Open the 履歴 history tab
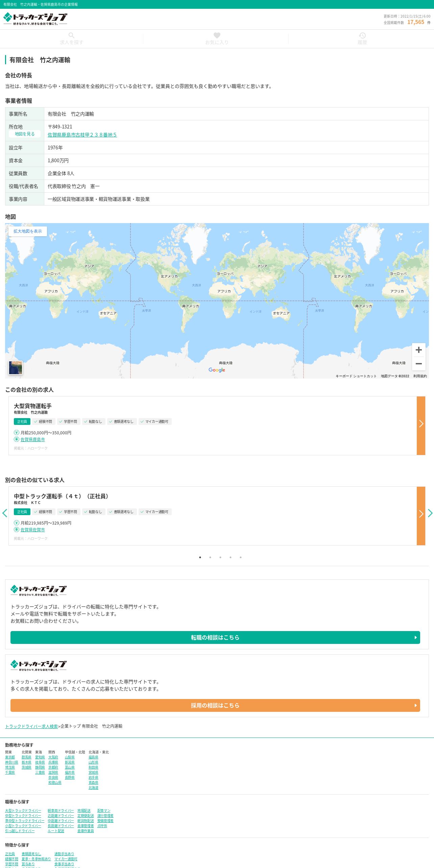Screen dimensions: 434x868 (x=362, y=39)
